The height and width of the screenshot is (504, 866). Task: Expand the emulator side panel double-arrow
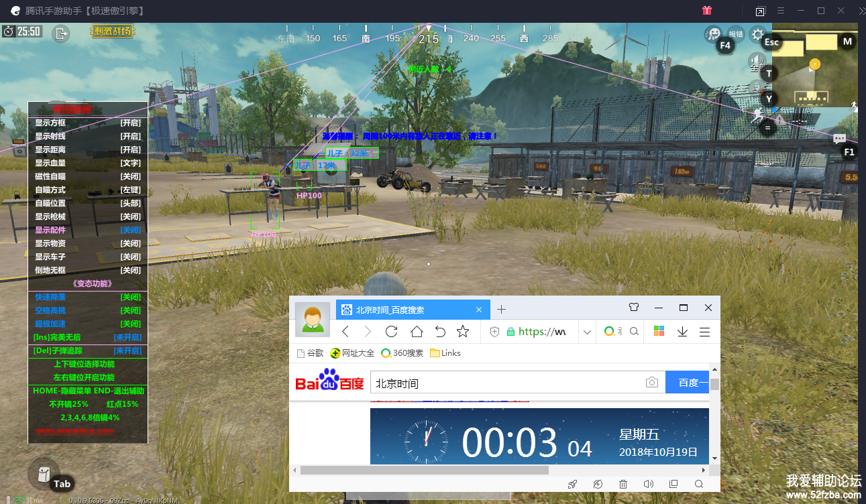(860, 11)
